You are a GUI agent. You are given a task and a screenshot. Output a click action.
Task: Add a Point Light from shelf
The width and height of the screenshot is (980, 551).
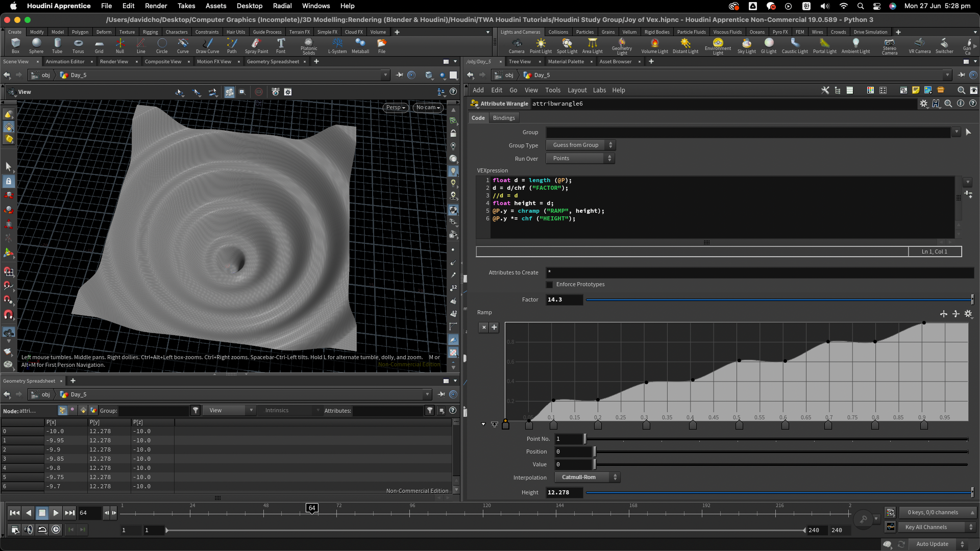[541, 45]
